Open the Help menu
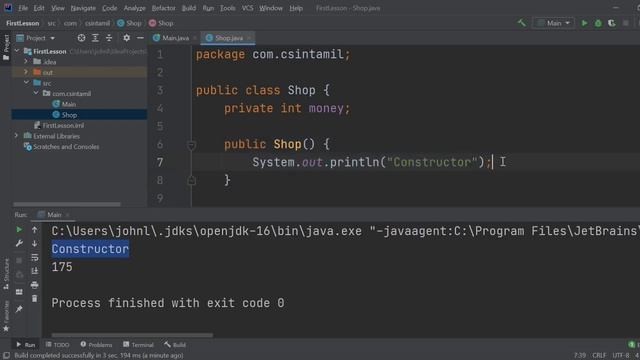Screen dimensions: 640x360 pos(296,8)
